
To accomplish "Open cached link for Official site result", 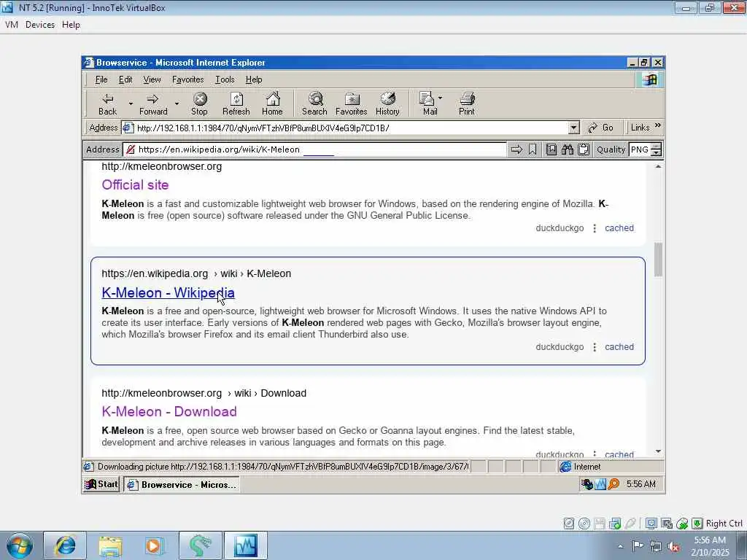I will point(619,228).
